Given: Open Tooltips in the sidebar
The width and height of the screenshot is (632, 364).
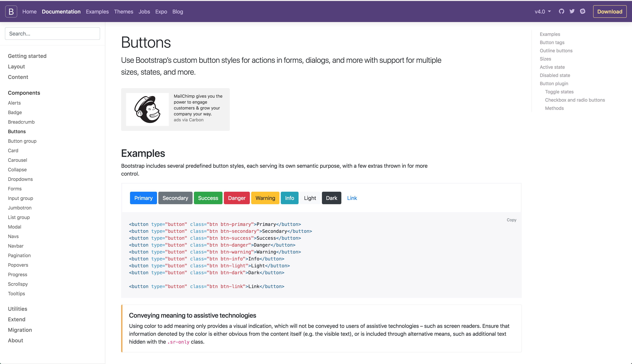Looking at the screenshot, I should 16,293.
